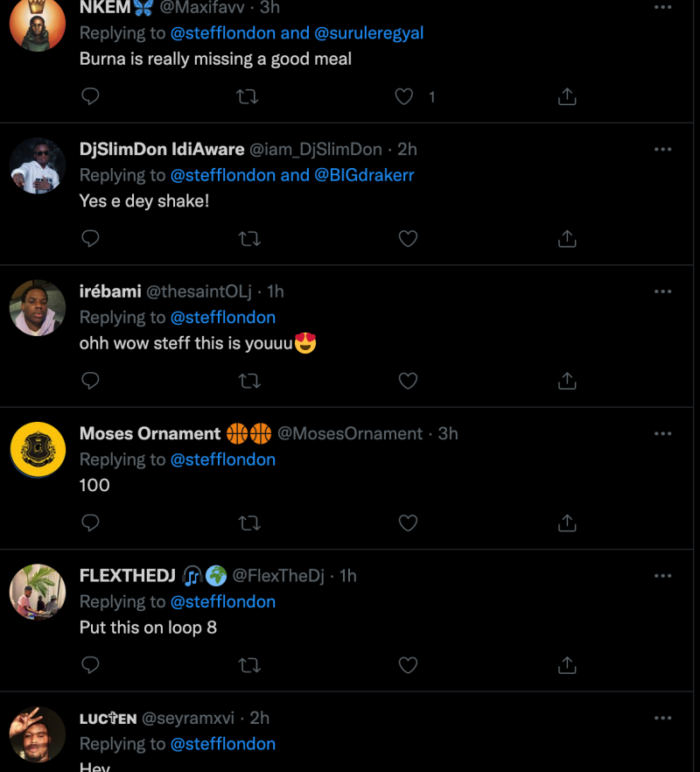The height and width of the screenshot is (772, 700).
Task: Share NKEM's tweet via share icon
Action: pyautogui.click(x=567, y=96)
